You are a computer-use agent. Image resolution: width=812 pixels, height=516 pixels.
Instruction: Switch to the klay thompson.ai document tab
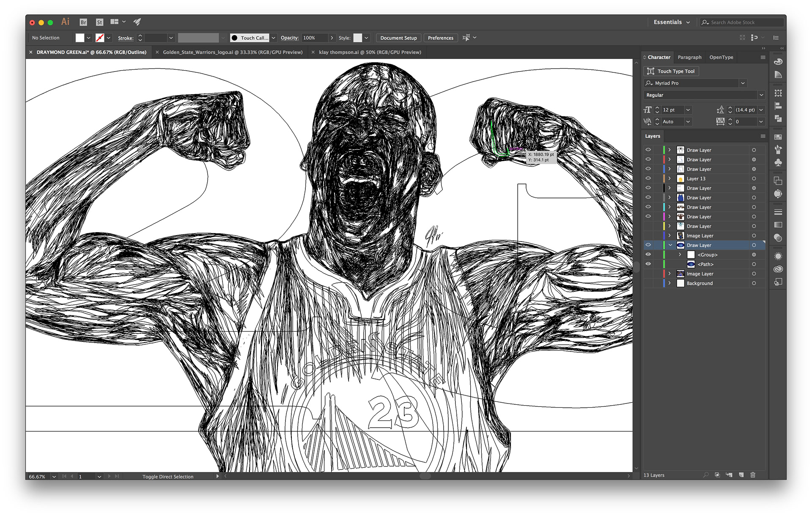[370, 52]
